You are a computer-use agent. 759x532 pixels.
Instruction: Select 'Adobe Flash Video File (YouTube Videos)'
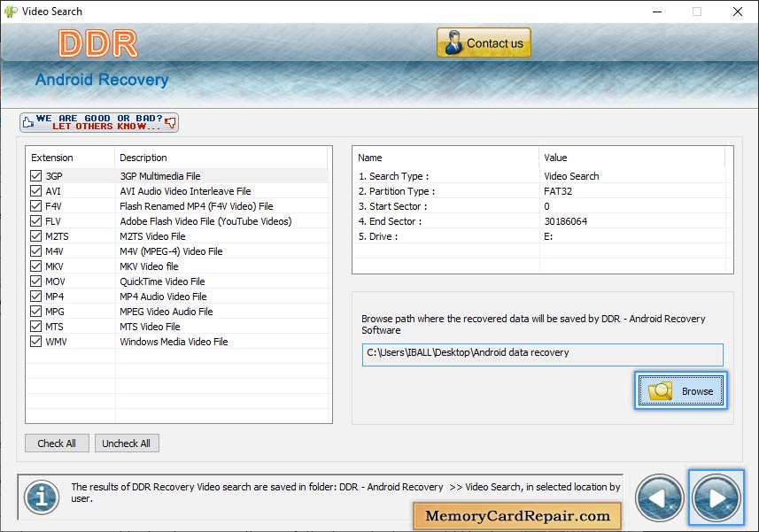[x=205, y=221]
